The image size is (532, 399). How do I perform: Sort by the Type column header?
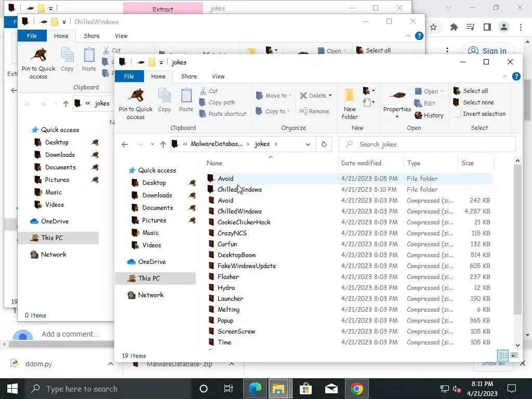point(414,163)
